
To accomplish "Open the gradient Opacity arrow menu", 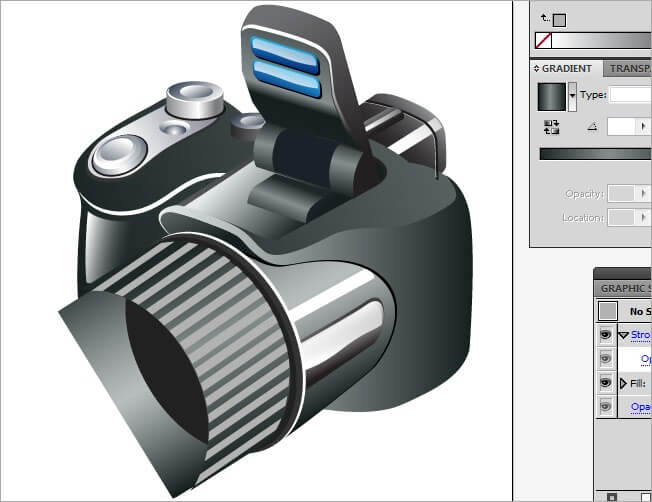I will [x=643, y=194].
